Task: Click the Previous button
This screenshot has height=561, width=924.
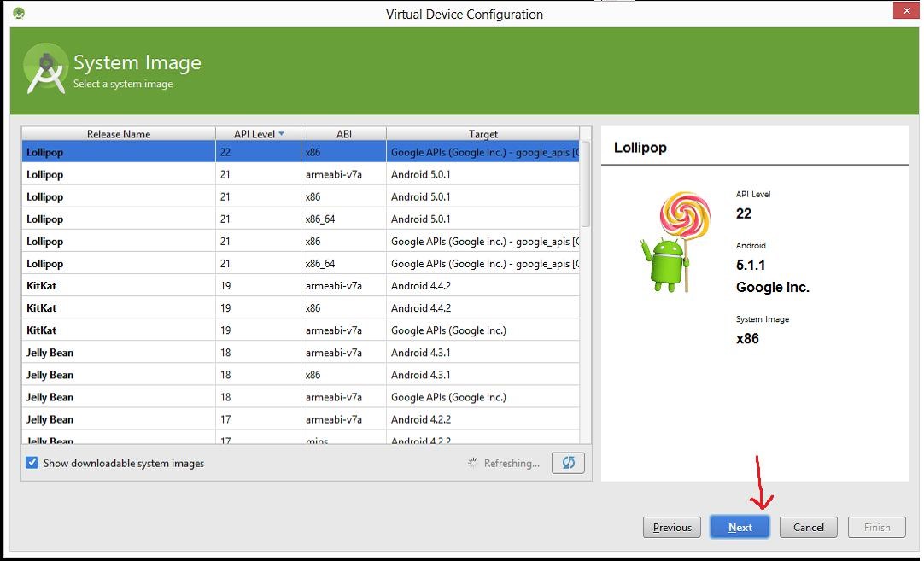Action: tap(672, 527)
